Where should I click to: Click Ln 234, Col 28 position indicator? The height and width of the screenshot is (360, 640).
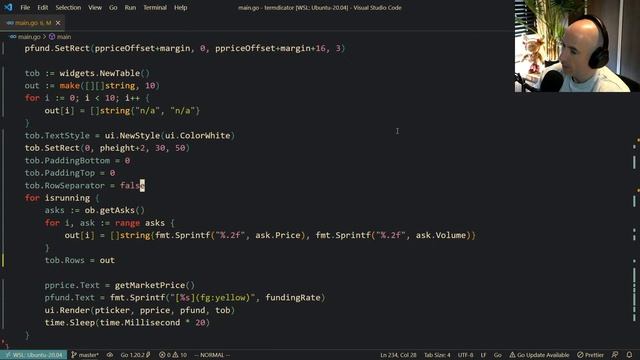[398, 355]
